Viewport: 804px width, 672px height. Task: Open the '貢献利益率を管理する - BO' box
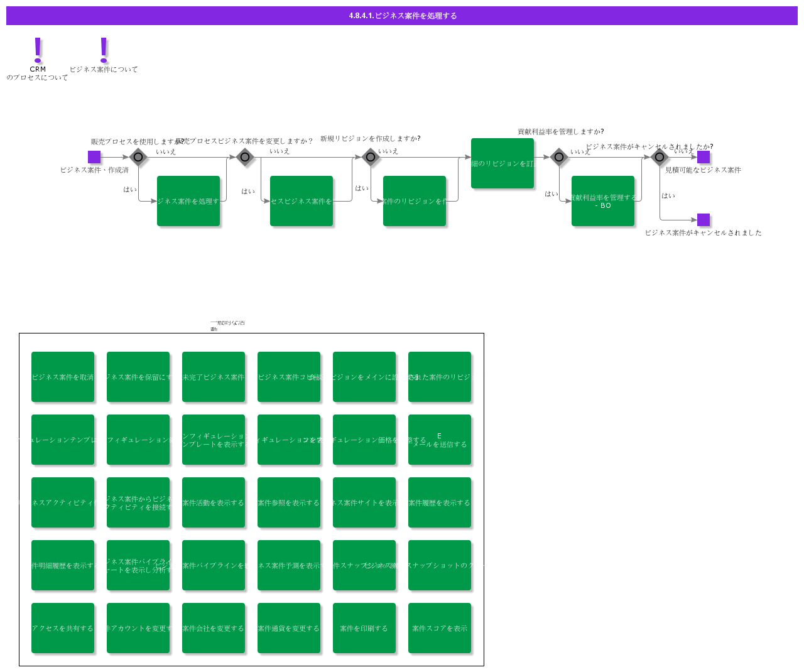(603, 201)
